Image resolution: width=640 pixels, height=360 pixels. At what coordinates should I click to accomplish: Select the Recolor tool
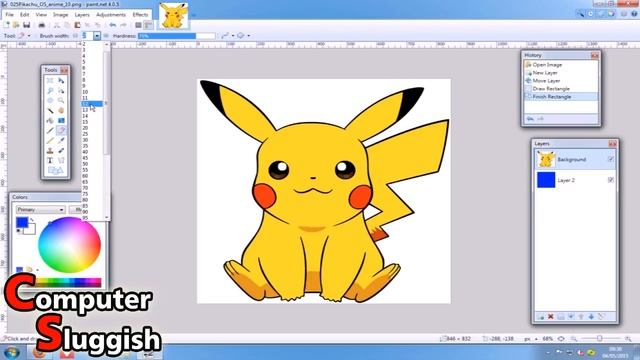pyautogui.click(x=61, y=151)
